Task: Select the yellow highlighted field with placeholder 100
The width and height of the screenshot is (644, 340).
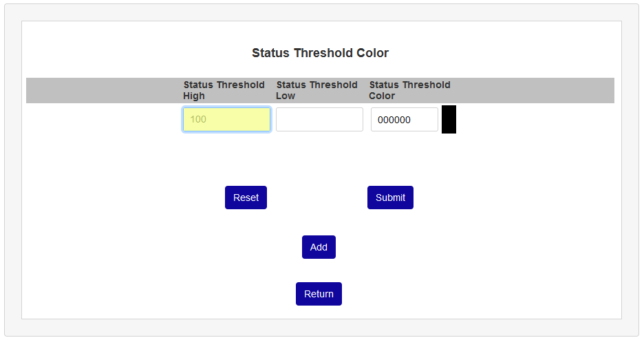Action: click(226, 119)
